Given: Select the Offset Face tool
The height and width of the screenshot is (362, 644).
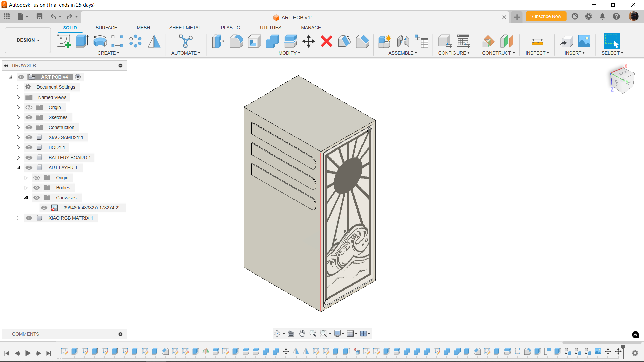Looking at the screenshot, I should tap(290, 41).
